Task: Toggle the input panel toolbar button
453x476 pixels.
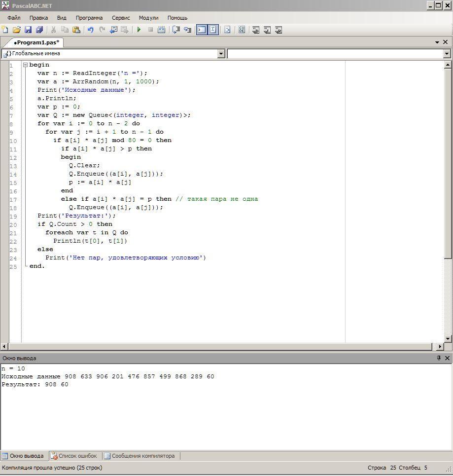Action: pyautogui.click(x=213, y=30)
